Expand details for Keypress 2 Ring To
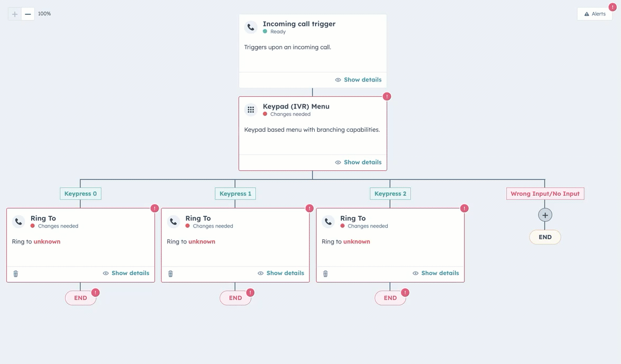The image size is (621, 364). pyautogui.click(x=436, y=273)
